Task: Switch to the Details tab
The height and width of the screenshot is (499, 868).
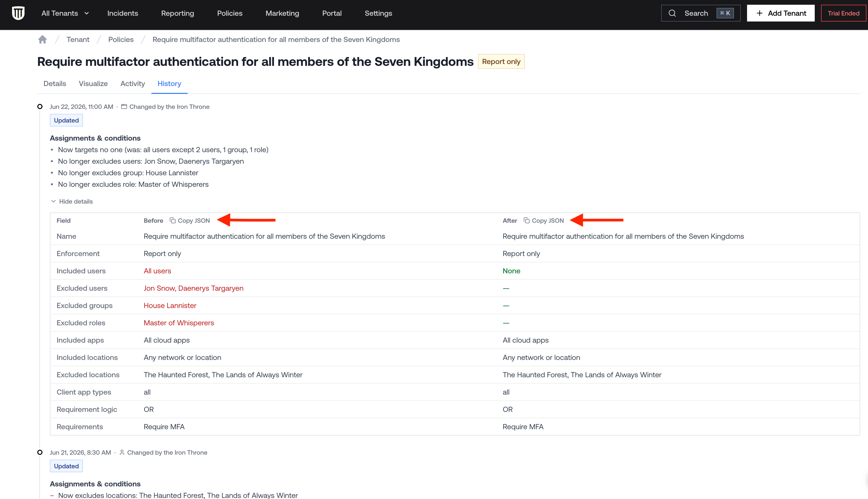Action: (55, 84)
